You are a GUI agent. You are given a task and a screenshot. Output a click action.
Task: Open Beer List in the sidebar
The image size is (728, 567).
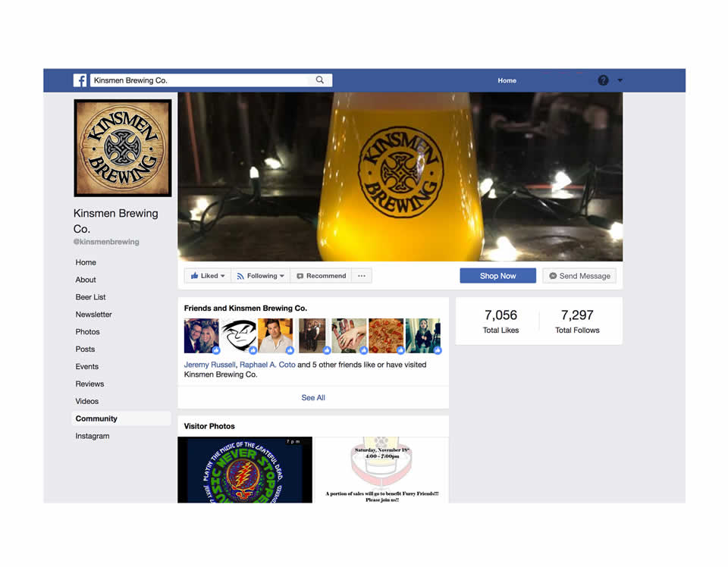click(90, 297)
